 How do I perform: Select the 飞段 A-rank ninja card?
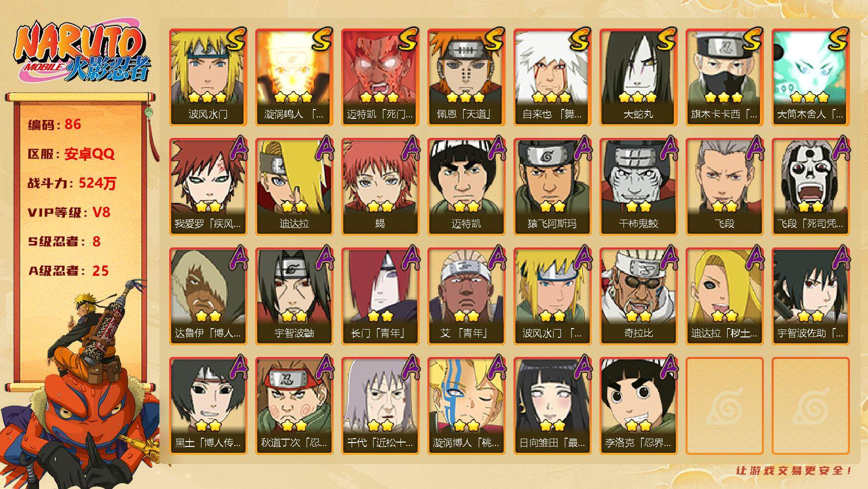tap(725, 186)
